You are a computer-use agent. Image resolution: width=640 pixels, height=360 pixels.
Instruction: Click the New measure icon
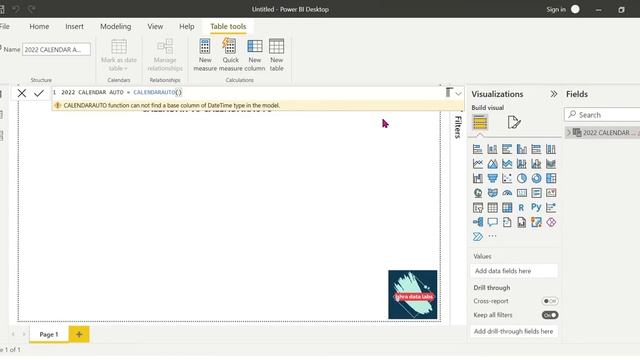pyautogui.click(x=205, y=47)
